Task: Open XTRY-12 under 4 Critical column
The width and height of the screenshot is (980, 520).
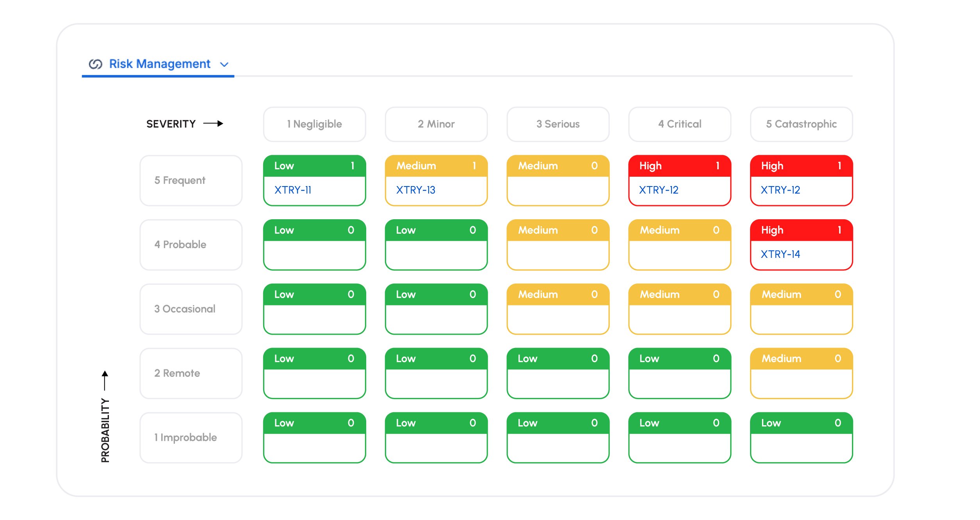Action: pyautogui.click(x=659, y=190)
